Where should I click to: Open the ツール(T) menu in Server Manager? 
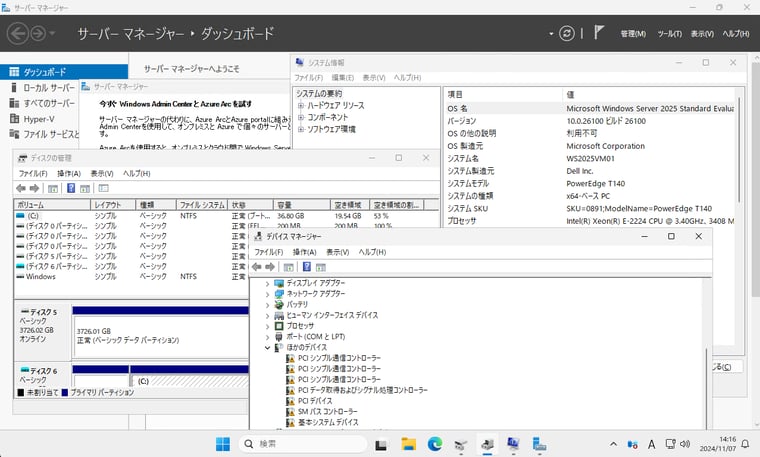pyautogui.click(x=669, y=33)
